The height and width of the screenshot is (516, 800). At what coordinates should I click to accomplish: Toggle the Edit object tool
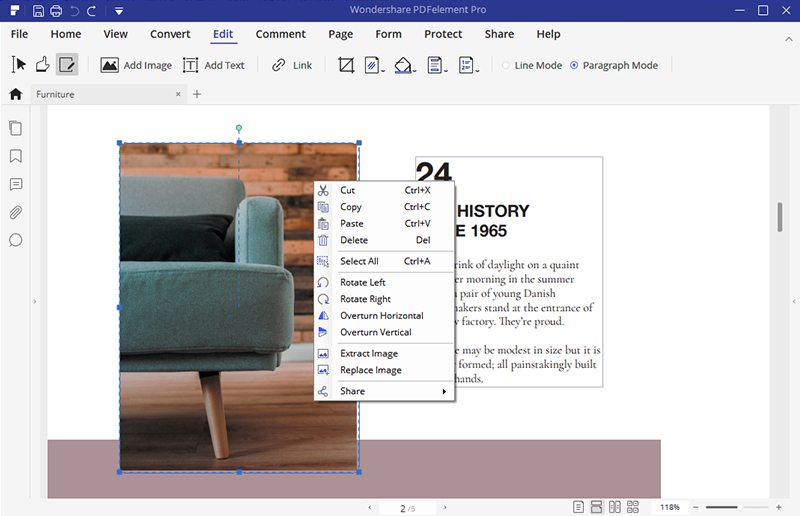click(x=67, y=65)
